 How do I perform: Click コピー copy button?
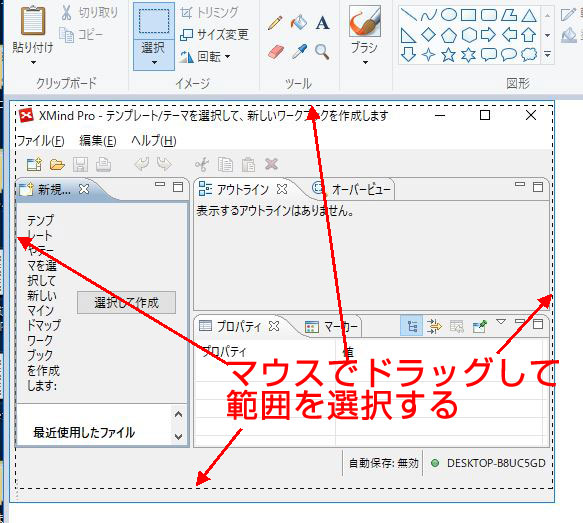[x=81, y=35]
